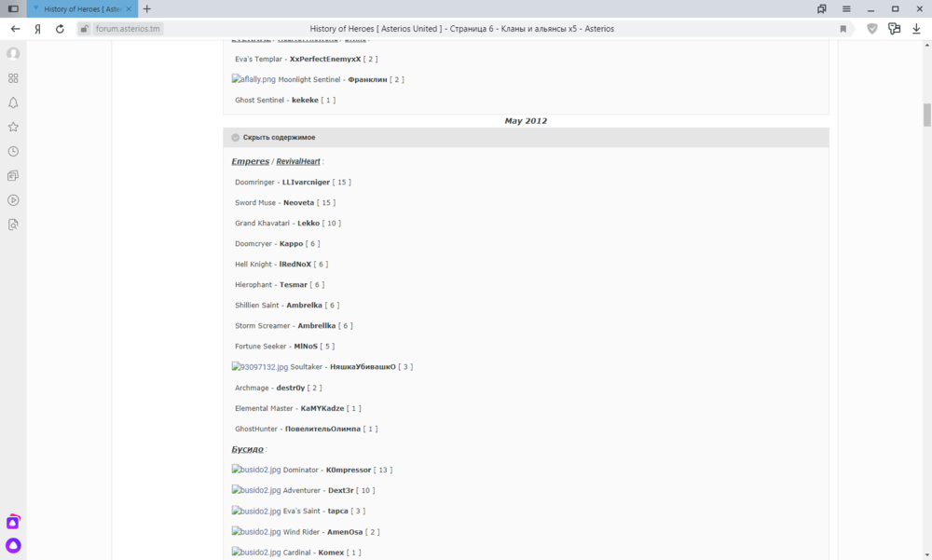Reload the current page
The height and width of the screenshot is (560, 932).
point(60,29)
